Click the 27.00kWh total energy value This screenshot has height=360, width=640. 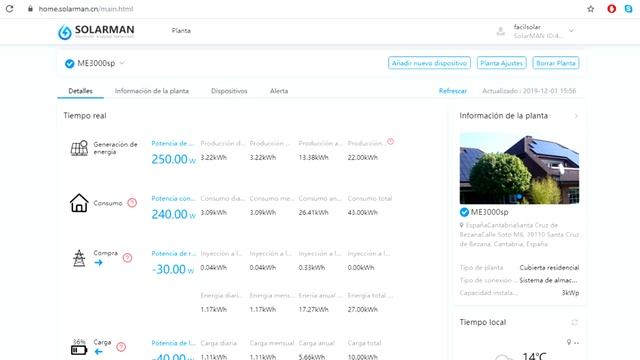click(362, 310)
